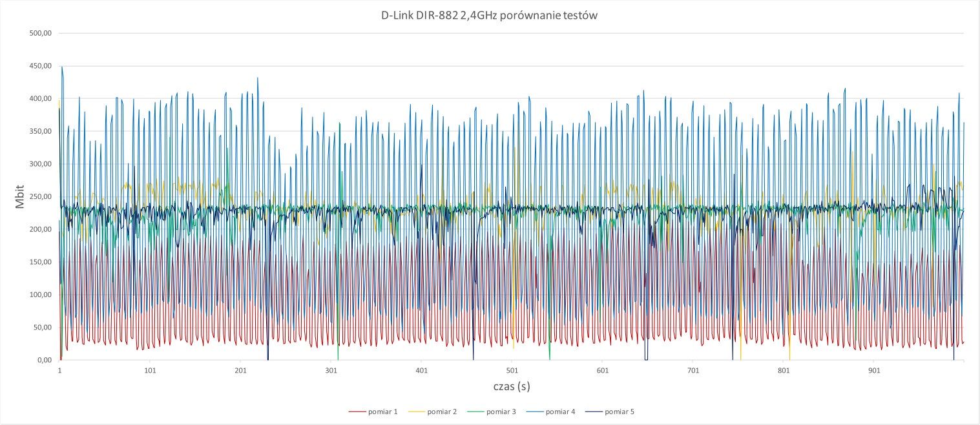Click the "901" x-axis tick label

[873, 371]
